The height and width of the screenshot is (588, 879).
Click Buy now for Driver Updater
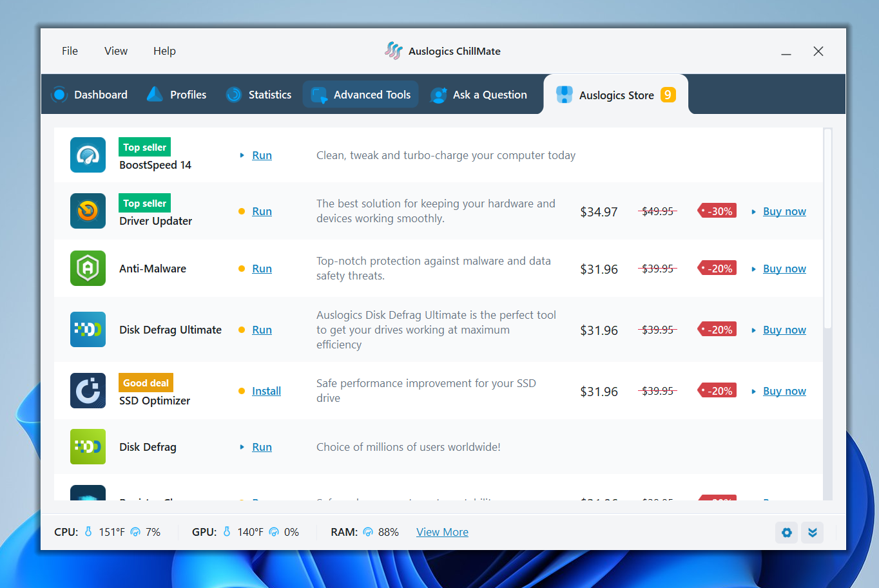point(784,211)
